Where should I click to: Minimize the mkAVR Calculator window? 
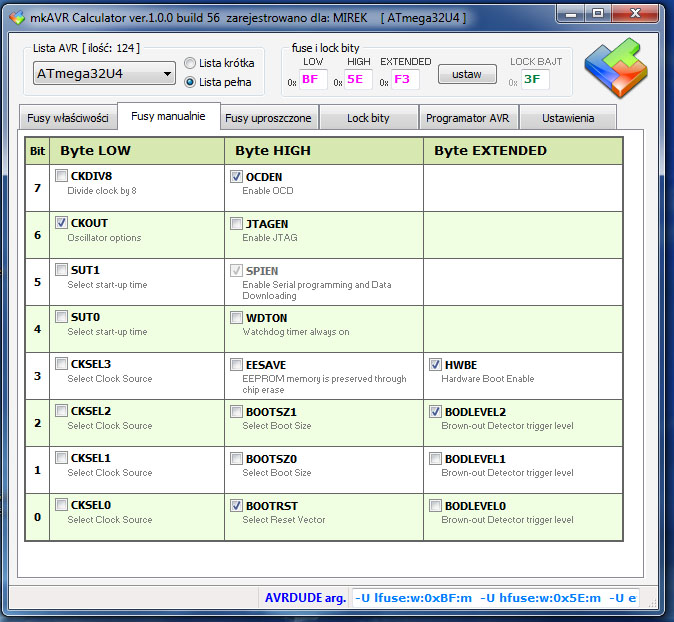tap(570, 14)
